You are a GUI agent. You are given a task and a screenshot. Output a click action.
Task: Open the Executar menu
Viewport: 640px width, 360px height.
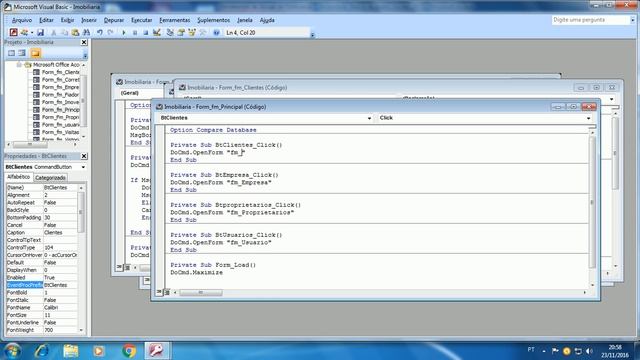141,20
